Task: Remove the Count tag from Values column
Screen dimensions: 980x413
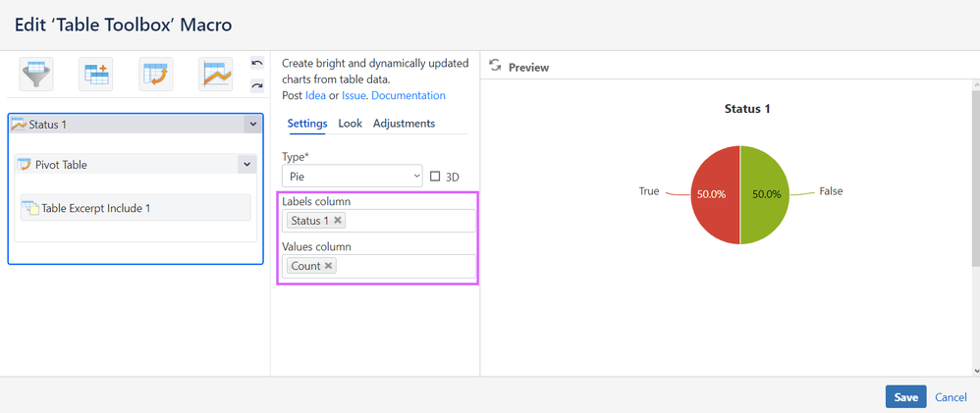Action: 328,266
